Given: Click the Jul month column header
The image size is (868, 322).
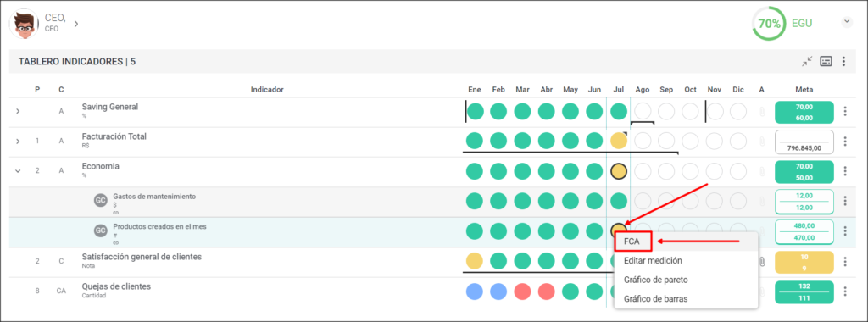Looking at the screenshot, I should [x=619, y=89].
